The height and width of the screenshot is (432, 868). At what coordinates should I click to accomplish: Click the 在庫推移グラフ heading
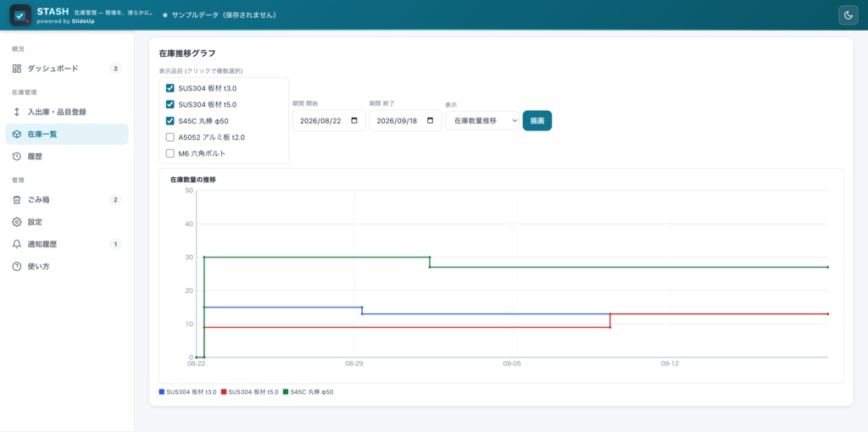[x=187, y=53]
